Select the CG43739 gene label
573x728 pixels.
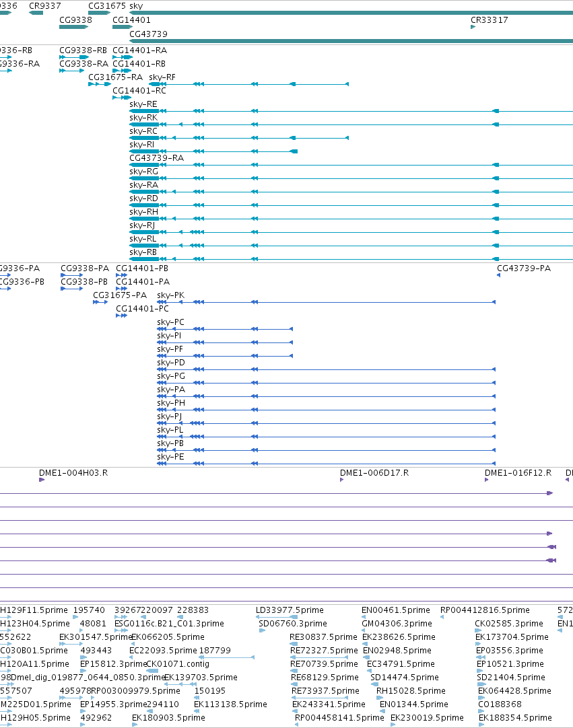point(148,34)
